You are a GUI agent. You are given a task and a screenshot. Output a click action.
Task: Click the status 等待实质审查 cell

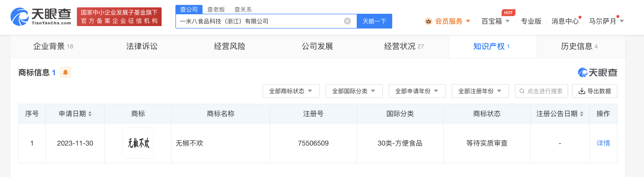487,143
